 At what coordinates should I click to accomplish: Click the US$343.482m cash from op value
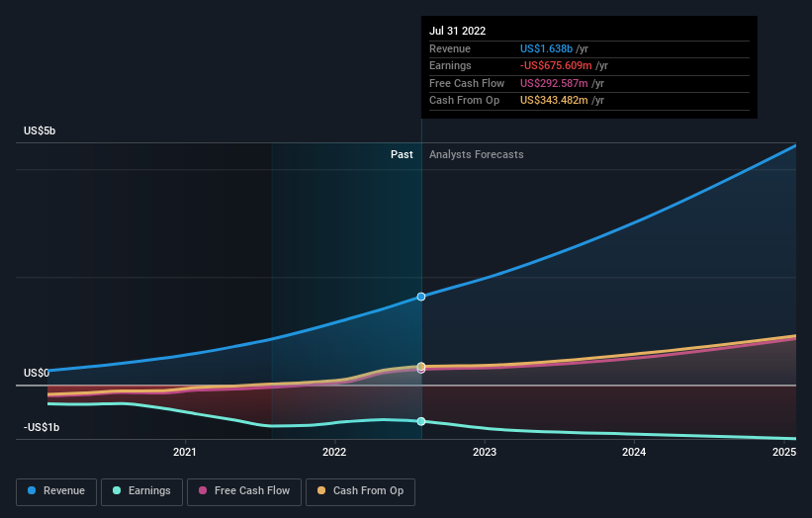(554, 101)
